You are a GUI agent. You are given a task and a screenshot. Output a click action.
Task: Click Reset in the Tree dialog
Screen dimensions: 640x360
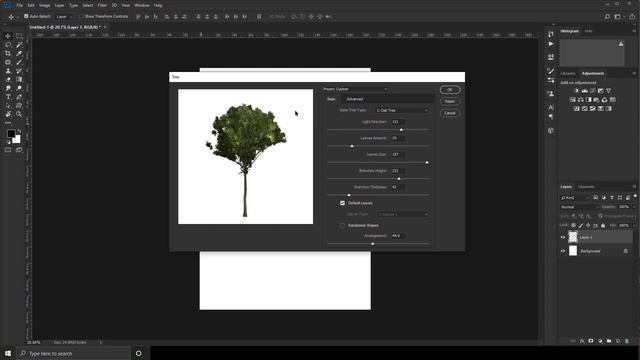[x=450, y=101]
